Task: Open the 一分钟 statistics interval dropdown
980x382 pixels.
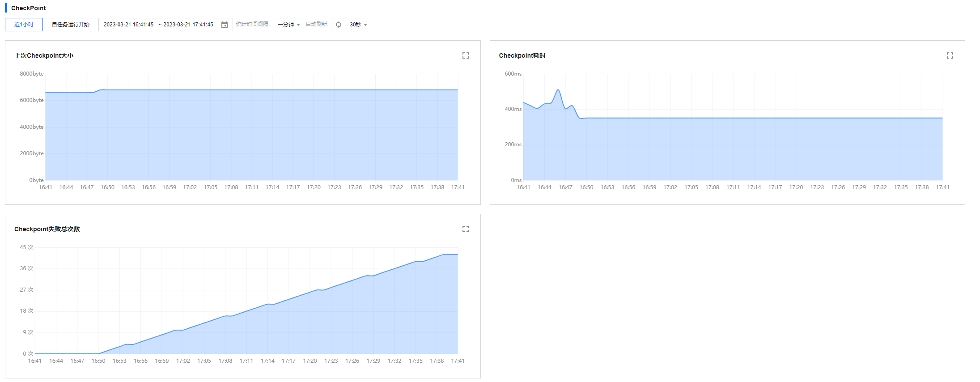Action: [288, 25]
